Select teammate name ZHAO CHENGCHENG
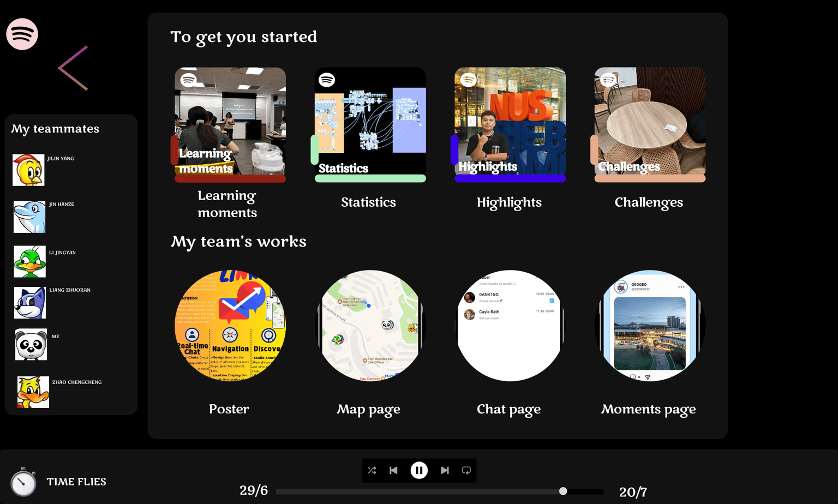 click(x=77, y=382)
